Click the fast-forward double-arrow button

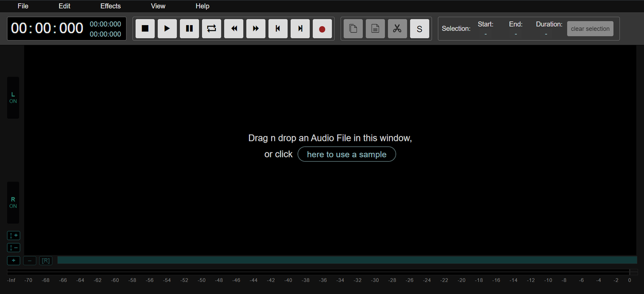[x=256, y=29]
